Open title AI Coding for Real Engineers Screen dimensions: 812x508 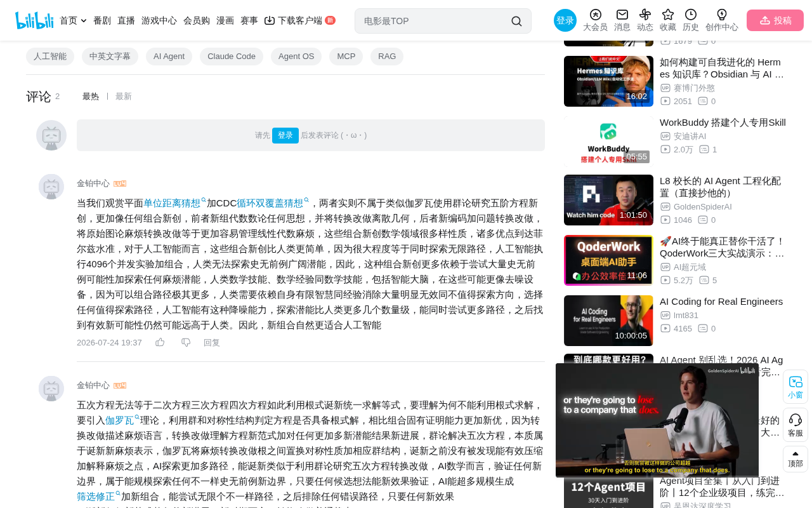[721, 302]
